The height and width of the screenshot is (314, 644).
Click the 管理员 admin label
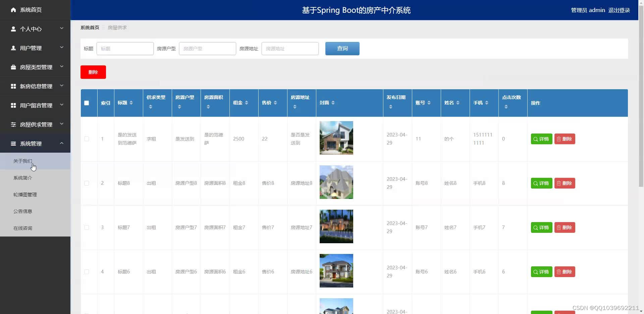coord(588,10)
